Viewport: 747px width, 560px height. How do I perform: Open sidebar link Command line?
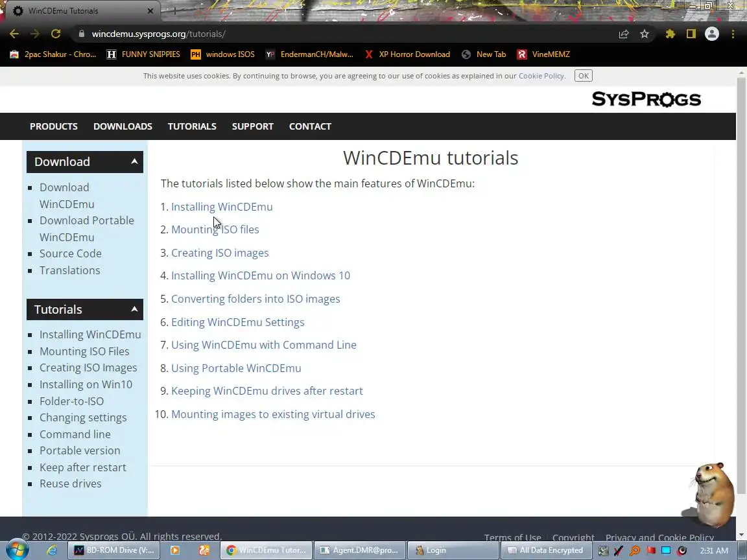point(75,434)
